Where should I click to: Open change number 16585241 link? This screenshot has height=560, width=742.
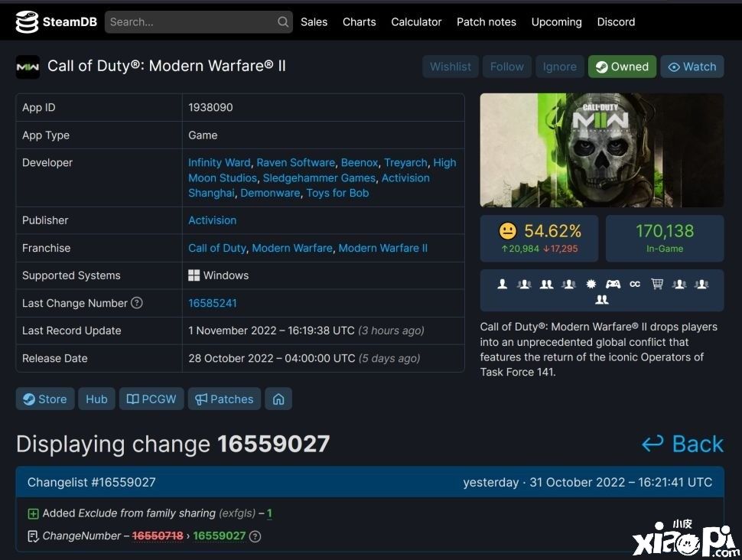coord(213,303)
